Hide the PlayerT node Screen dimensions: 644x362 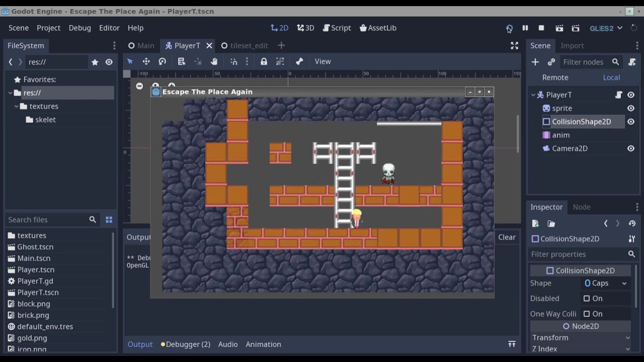coord(631,95)
